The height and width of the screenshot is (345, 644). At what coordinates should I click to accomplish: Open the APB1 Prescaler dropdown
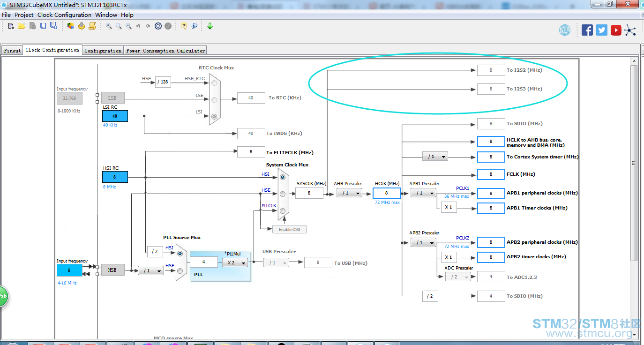tap(423, 193)
